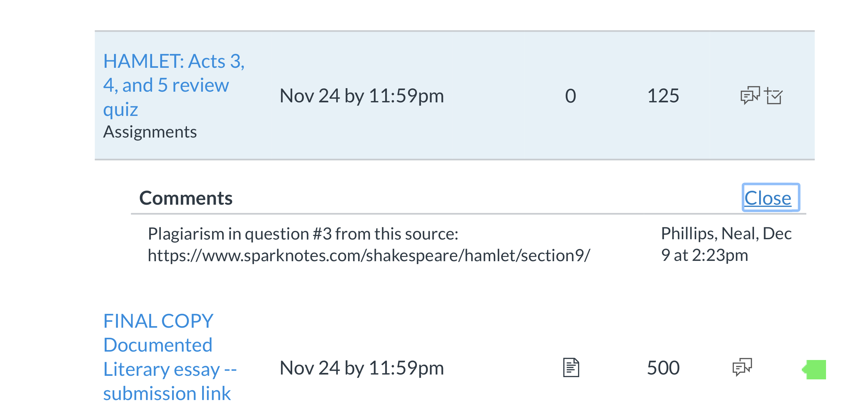
Task: Click the 500 points possible value
Action: point(663,368)
